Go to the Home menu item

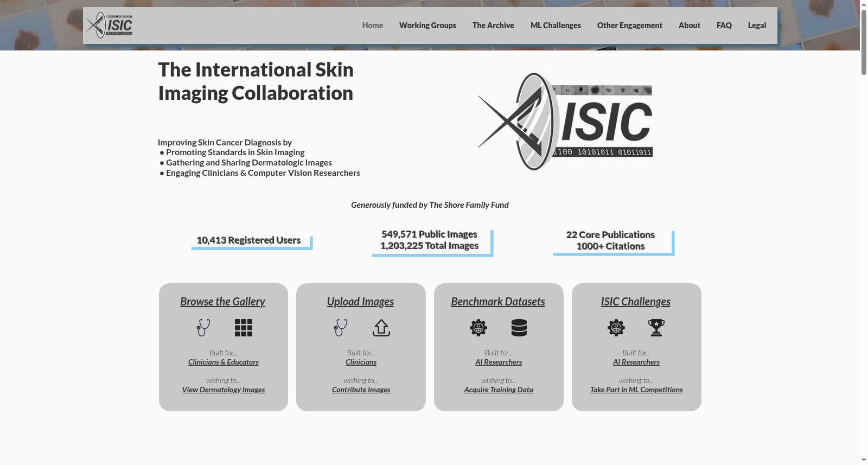[x=373, y=26]
